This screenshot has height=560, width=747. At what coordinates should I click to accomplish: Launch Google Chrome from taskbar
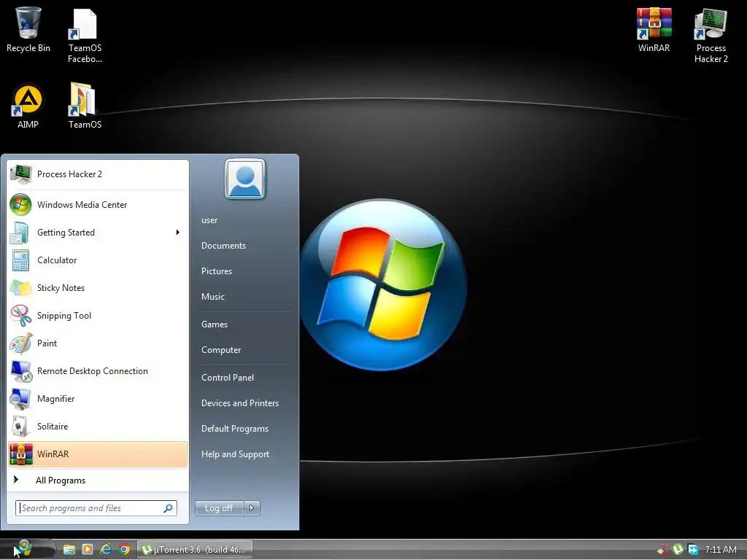(x=125, y=550)
